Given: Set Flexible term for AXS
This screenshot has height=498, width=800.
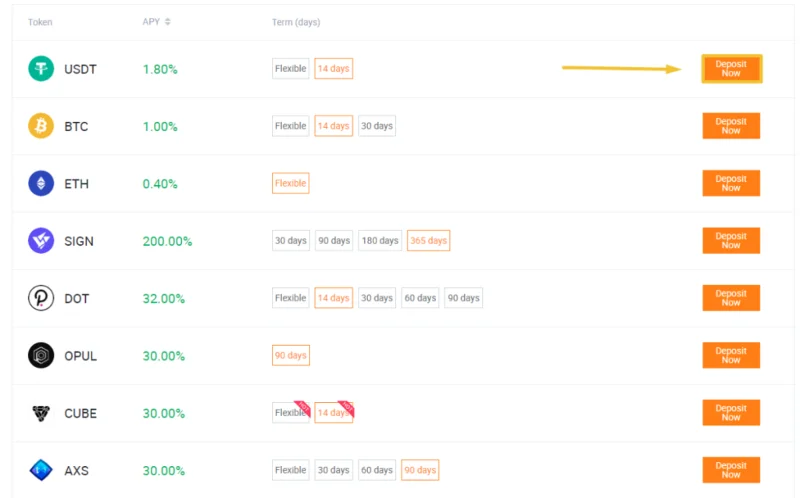Looking at the screenshot, I should (290, 470).
